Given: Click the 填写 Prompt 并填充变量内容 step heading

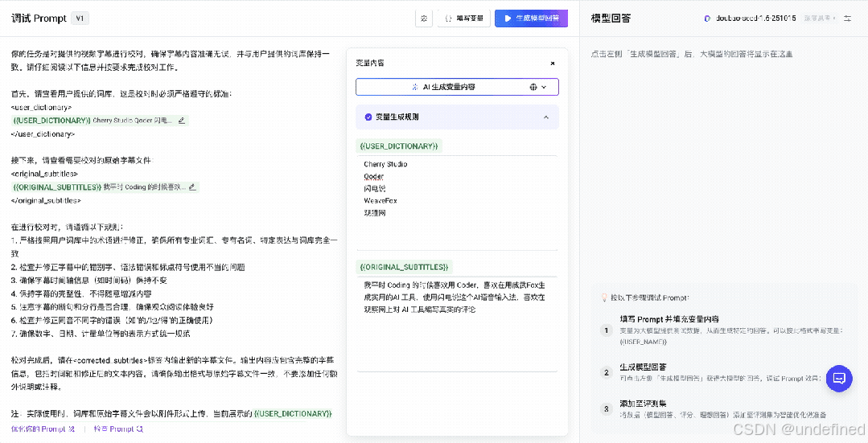Looking at the screenshot, I should click(x=669, y=319).
